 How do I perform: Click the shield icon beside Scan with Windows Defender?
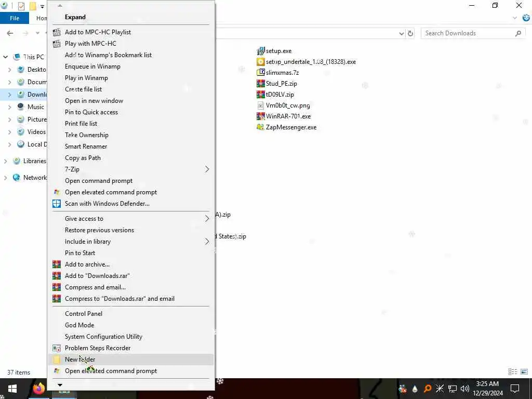click(x=57, y=204)
